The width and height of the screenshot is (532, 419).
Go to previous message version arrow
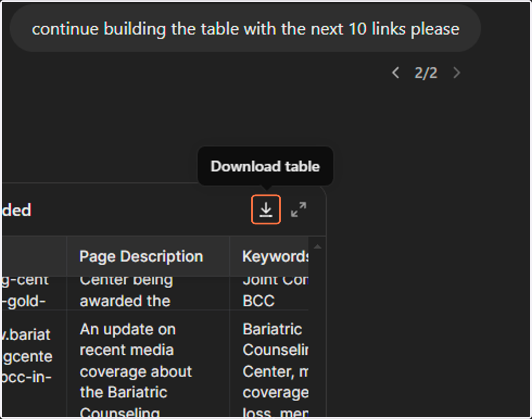(396, 73)
